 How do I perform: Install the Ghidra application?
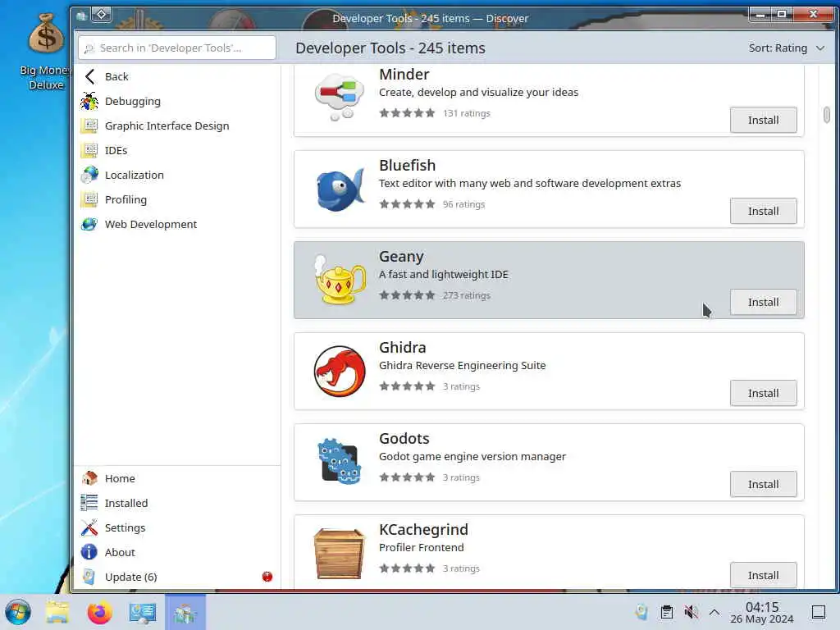tap(764, 393)
